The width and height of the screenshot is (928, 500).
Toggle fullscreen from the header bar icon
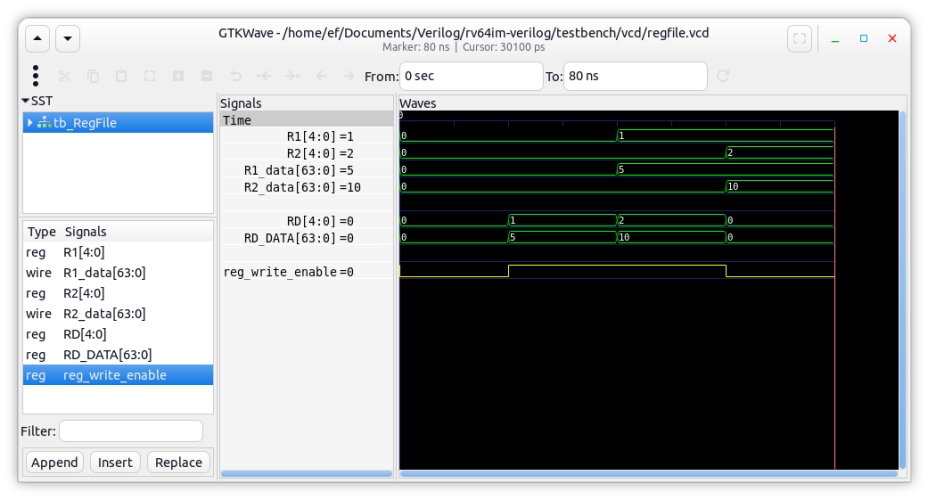[x=799, y=39]
